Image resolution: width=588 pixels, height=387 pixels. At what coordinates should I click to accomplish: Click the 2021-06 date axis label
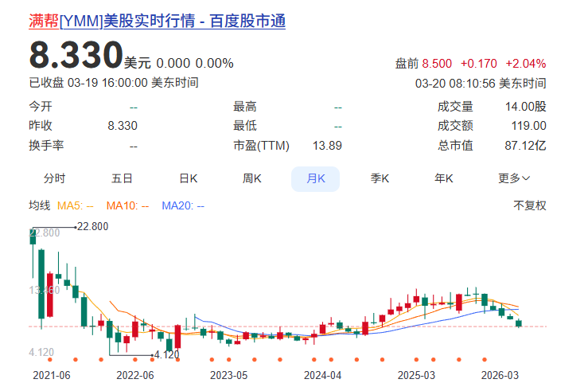[52, 375]
